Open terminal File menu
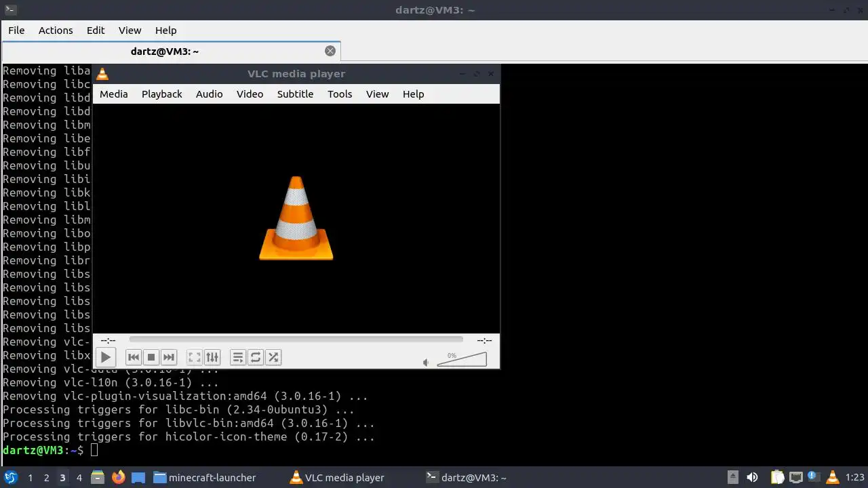 pos(16,30)
